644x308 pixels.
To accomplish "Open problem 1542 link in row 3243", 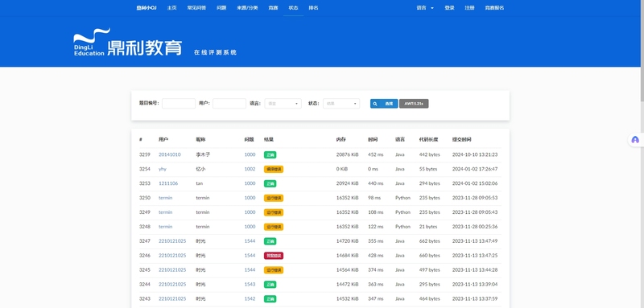I will (250, 298).
